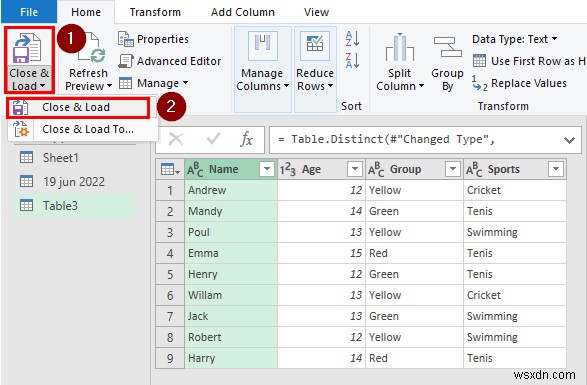Click the 123 type icon on Age column

click(288, 170)
